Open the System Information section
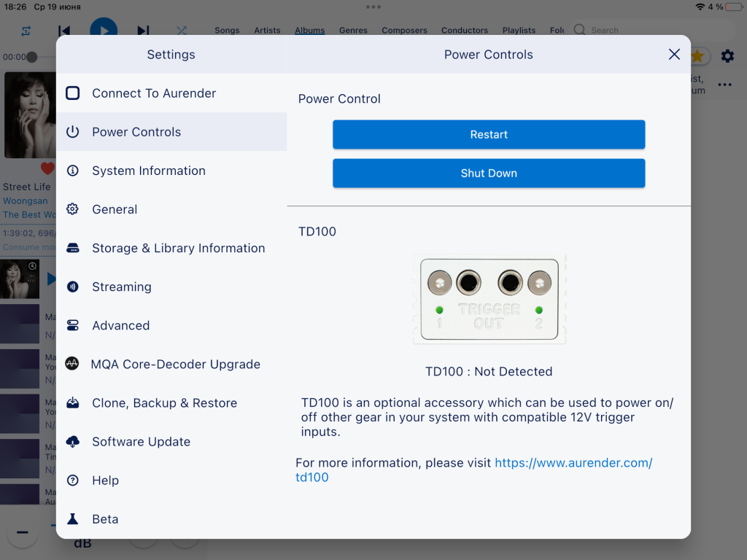Screen dimensions: 747x560 tap(171, 171)
